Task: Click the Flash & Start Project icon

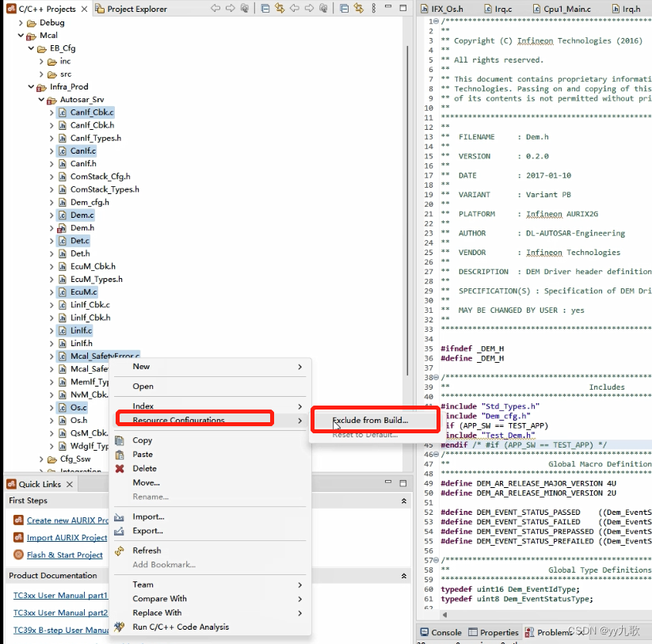Action: click(x=18, y=554)
